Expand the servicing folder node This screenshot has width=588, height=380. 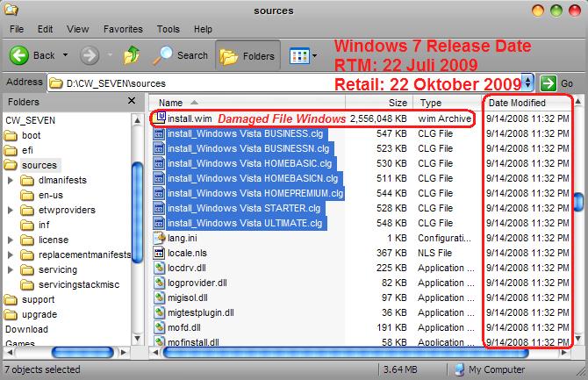[x=11, y=269]
